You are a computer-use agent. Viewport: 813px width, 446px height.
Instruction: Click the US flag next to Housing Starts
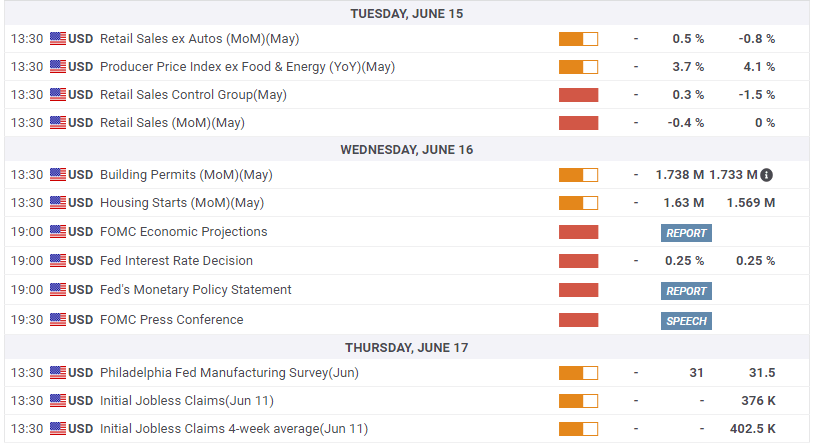point(58,203)
